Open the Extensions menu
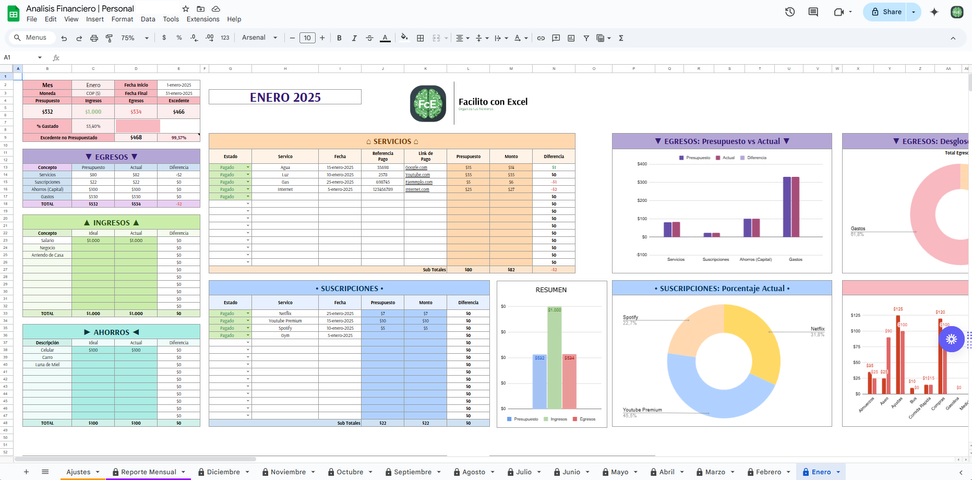The width and height of the screenshot is (972, 480). coord(203,19)
